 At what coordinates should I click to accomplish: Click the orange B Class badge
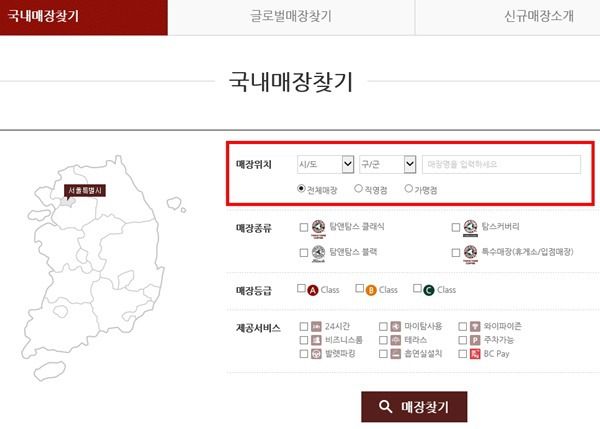(x=371, y=290)
